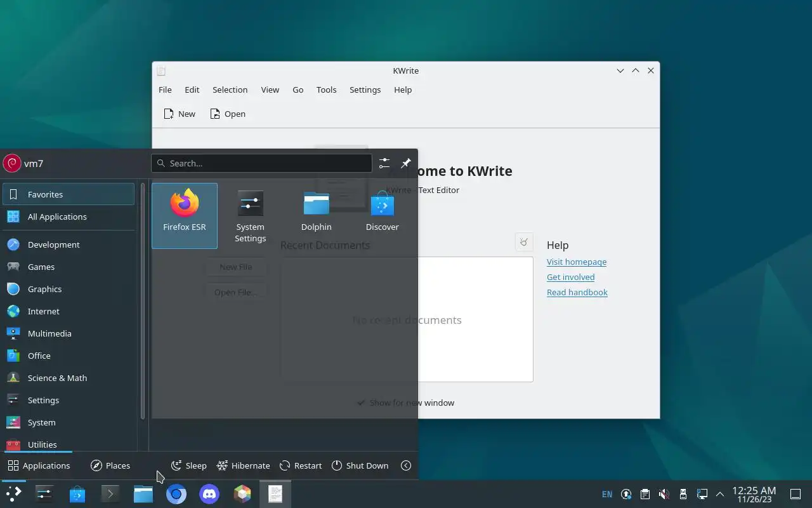
Task: Open Utilities category in launcher
Action: pyautogui.click(x=69, y=443)
